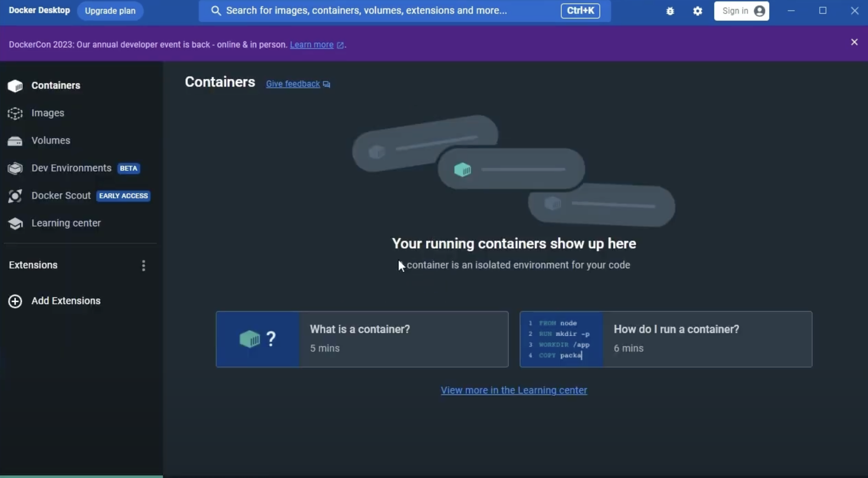The width and height of the screenshot is (868, 478).
Task: Close the Docker Desktop window
Action: 855,11
